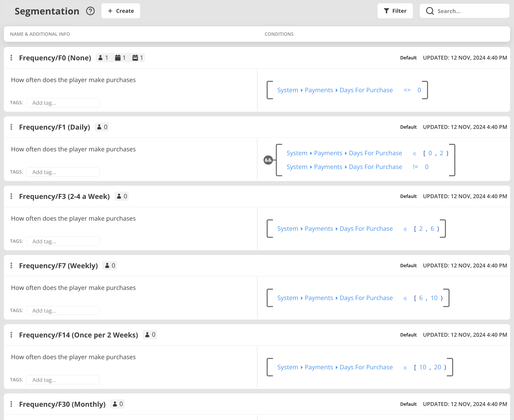
Task: Open kebab menu for Frequency/F7 (Weekly)
Action: point(11,266)
